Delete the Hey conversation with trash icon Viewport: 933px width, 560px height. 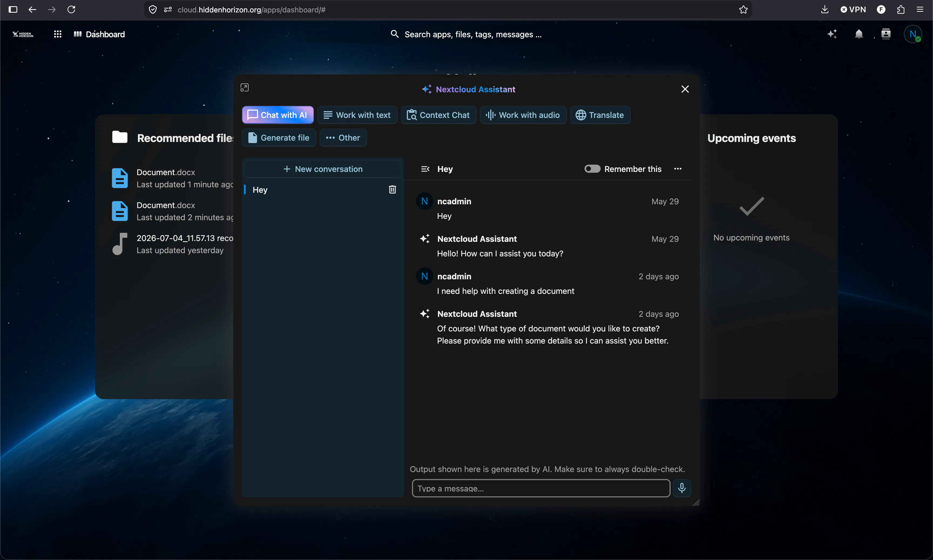pyautogui.click(x=392, y=189)
